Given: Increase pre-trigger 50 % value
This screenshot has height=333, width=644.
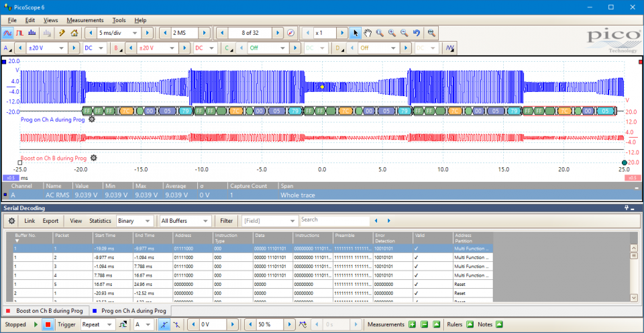Looking at the screenshot, I should point(290,324).
